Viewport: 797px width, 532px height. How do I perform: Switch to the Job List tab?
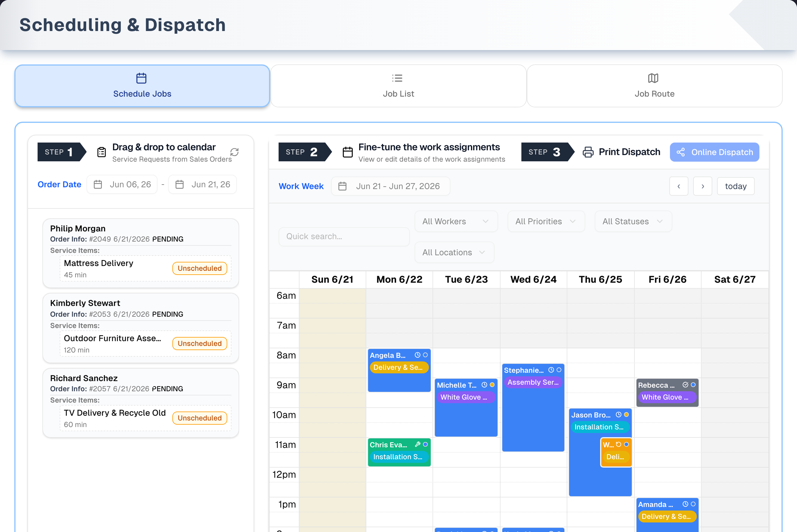(x=398, y=86)
